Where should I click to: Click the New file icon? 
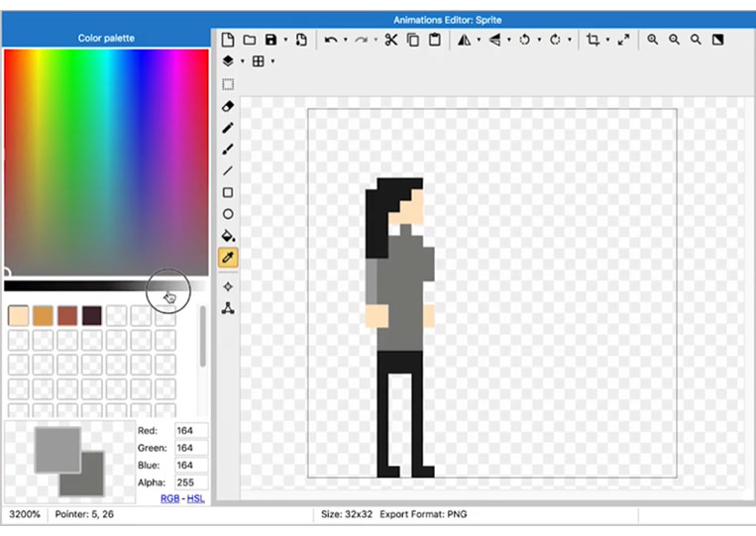[x=228, y=40]
